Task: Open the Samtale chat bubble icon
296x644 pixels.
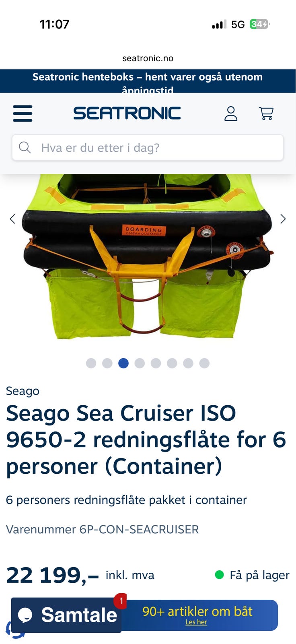Action: (25, 615)
